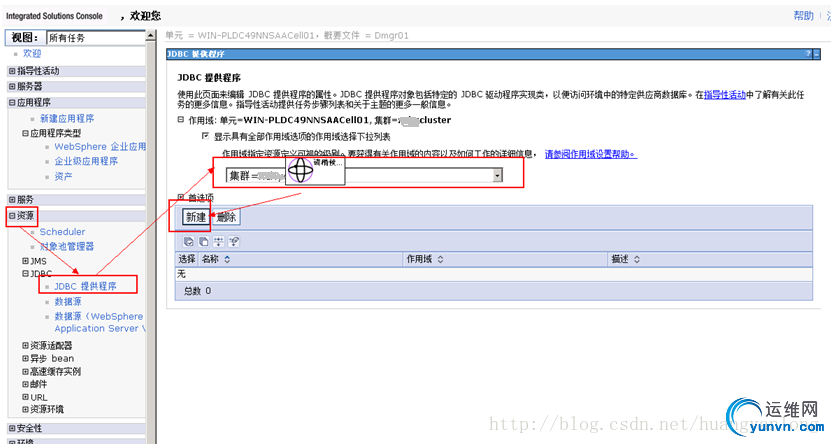
Task: Show the table filter view icon
Action: pos(218,242)
